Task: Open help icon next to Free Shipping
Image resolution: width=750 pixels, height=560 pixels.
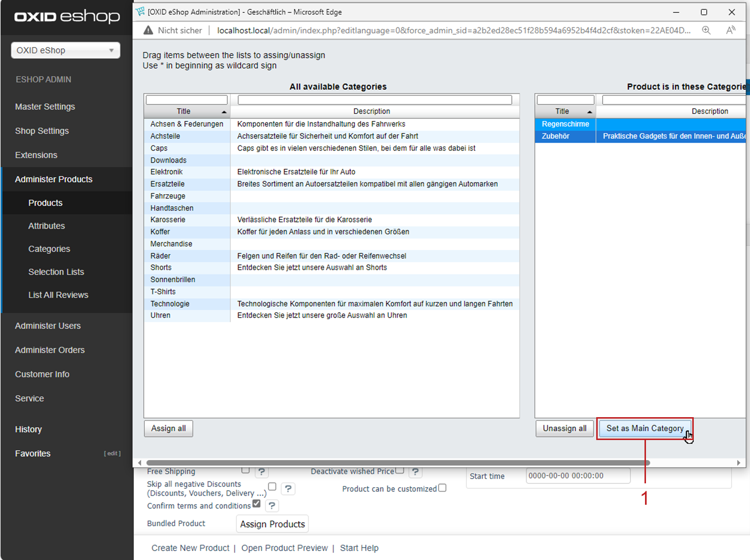Action: tap(262, 471)
